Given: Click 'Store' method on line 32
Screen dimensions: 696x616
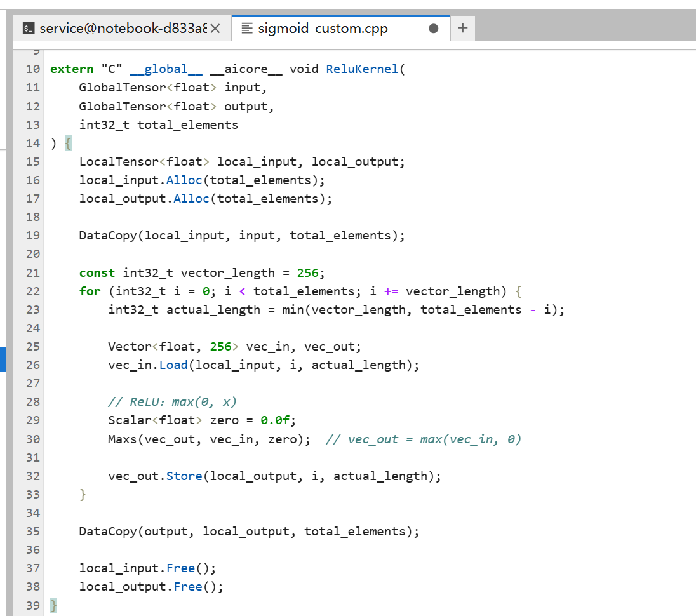Looking at the screenshot, I should pos(184,476).
